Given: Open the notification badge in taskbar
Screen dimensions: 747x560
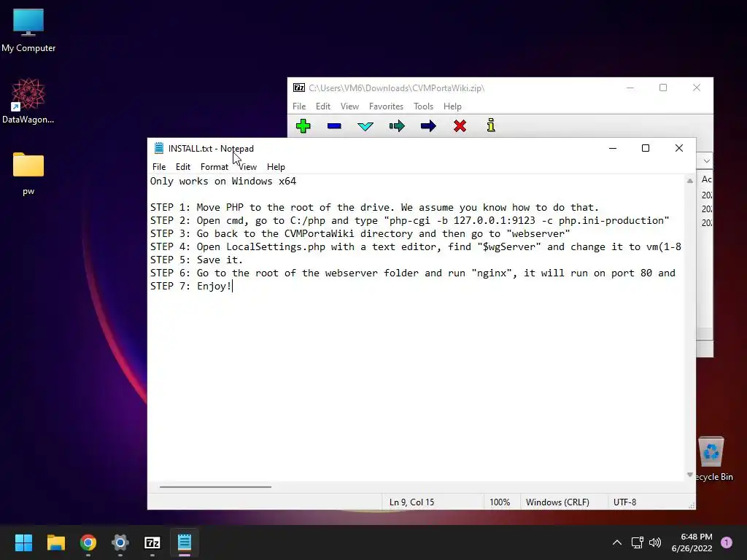Looking at the screenshot, I should pyautogui.click(x=727, y=542).
